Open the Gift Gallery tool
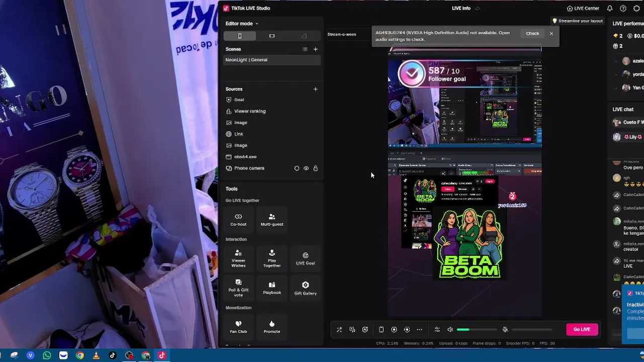Viewport: 644px width, 362px height. [305, 288]
